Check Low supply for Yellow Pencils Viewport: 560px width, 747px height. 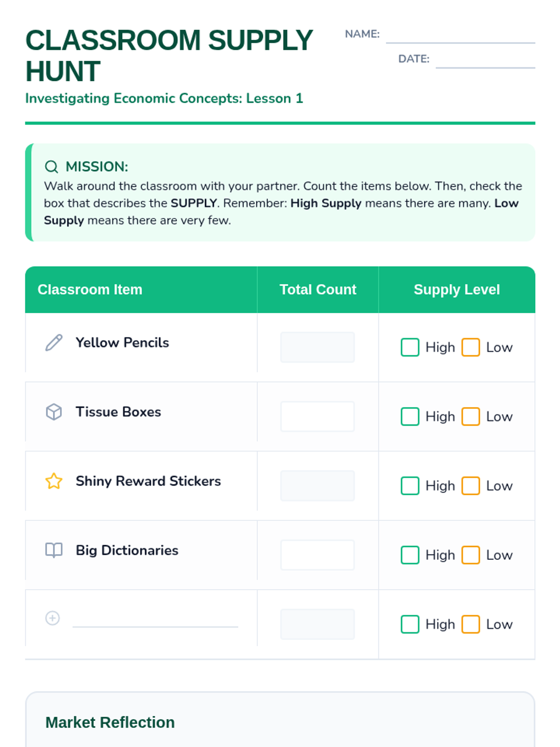[470, 347]
